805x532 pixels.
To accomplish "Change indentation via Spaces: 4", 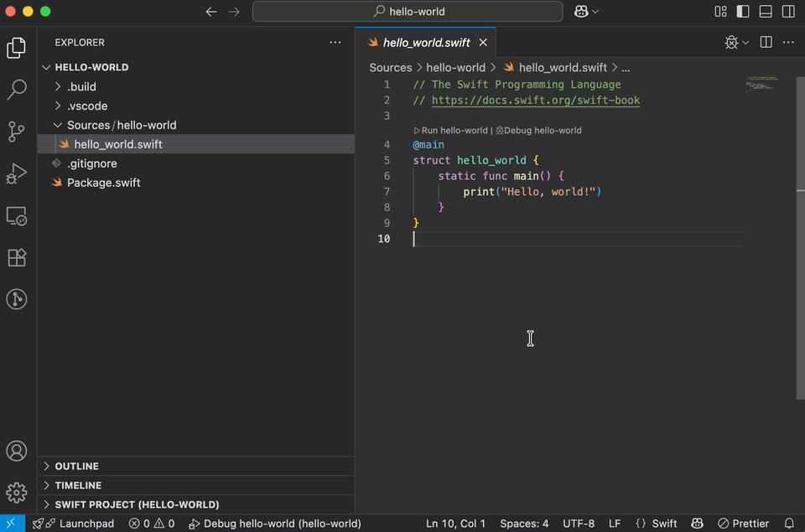I will tap(524, 524).
